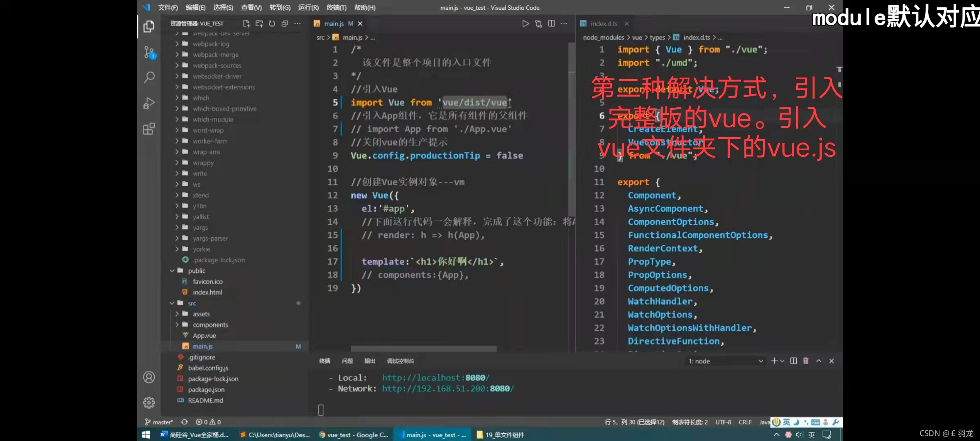Open the Extensions activity icon
This screenshot has width=980, height=441.
tap(149, 129)
